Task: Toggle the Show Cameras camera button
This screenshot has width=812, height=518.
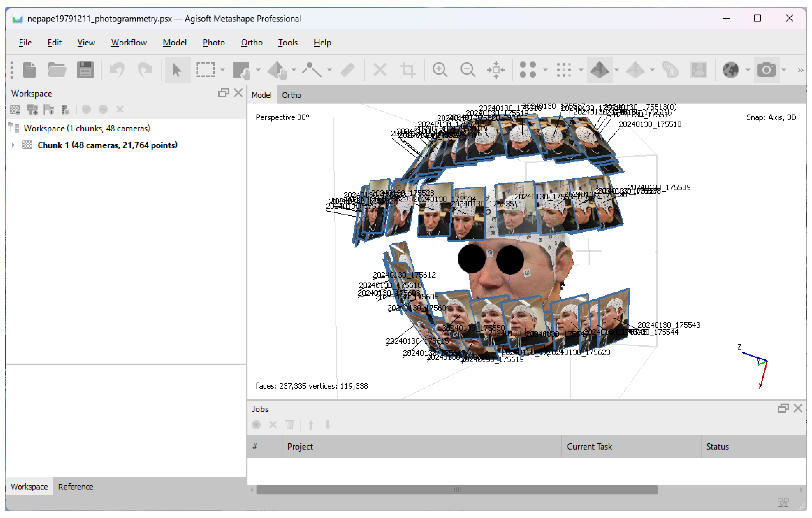Action: tap(766, 70)
